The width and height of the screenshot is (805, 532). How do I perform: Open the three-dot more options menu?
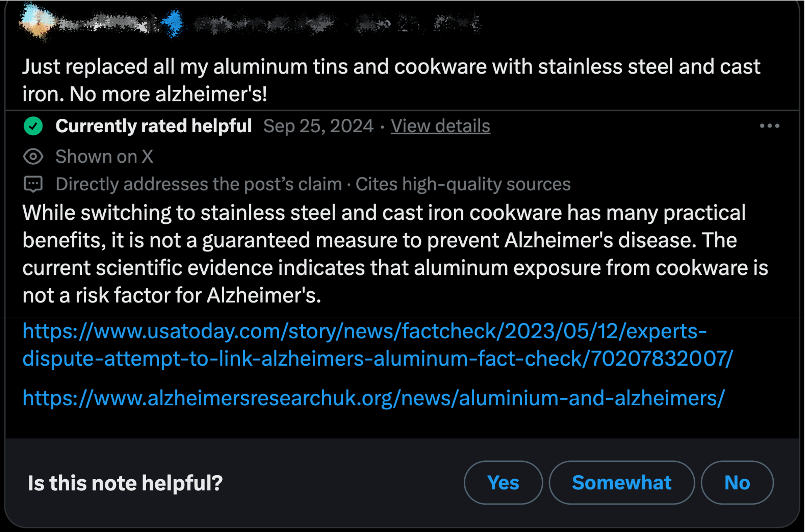(x=769, y=126)
